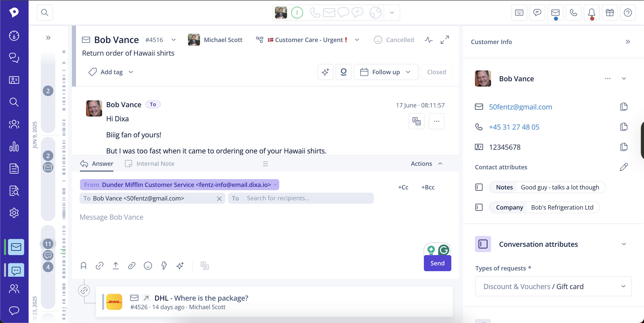
Task: Collapse the Customer Info panel
Action: (628, 42)
